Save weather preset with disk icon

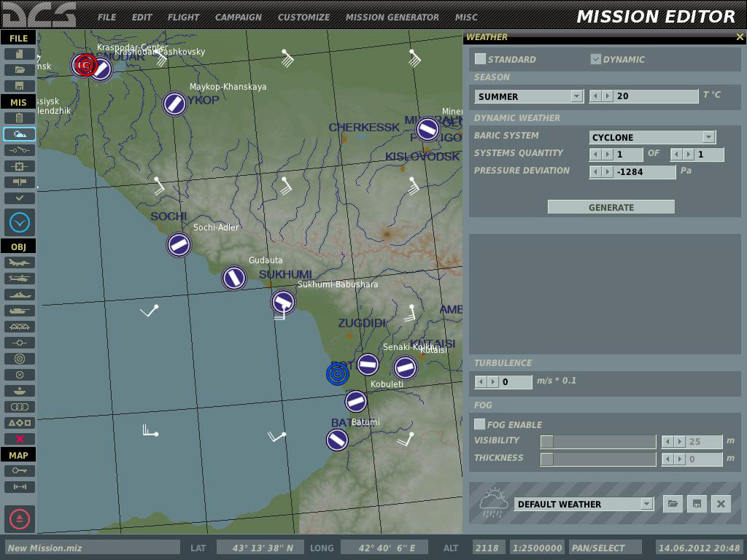(x=697, y=504)
